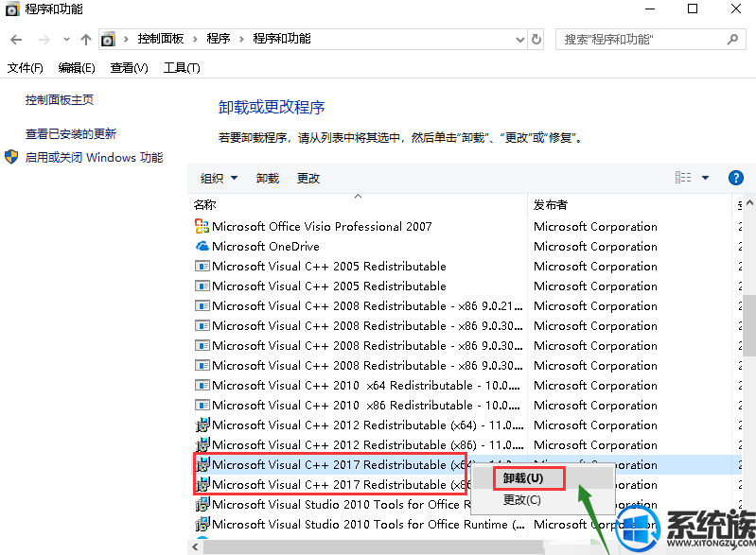Screen dimensions: 756x555
Task: Choose 更改(C) in the context menu
Action: (x=522, y=500)
